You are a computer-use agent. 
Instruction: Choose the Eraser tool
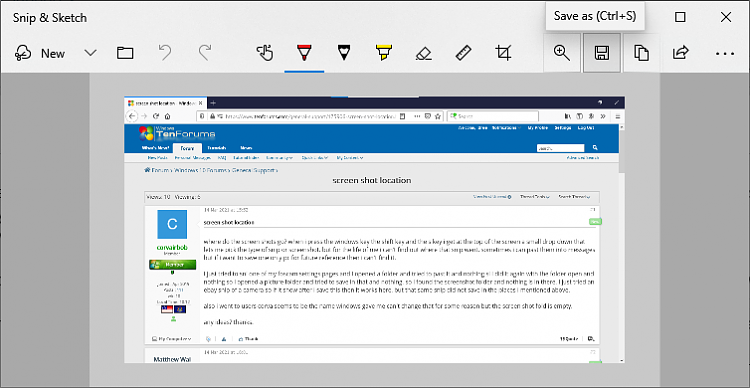tap(424, 53)
